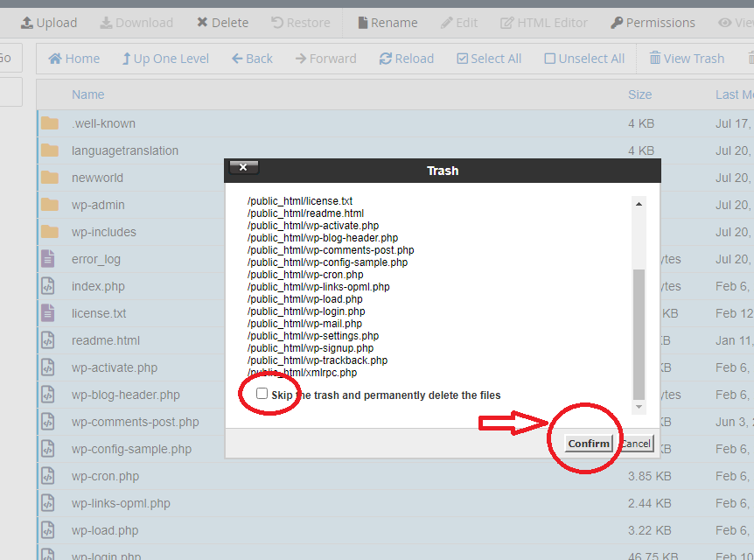Click the Upload toolbar button
This screenshot has width=754, height=560.
(49, 23)
